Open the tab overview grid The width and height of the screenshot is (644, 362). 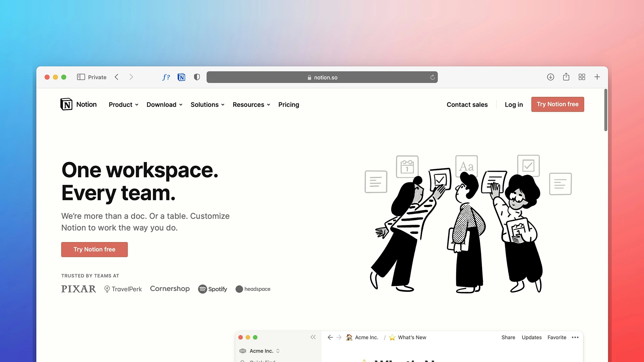pos(582,77)
